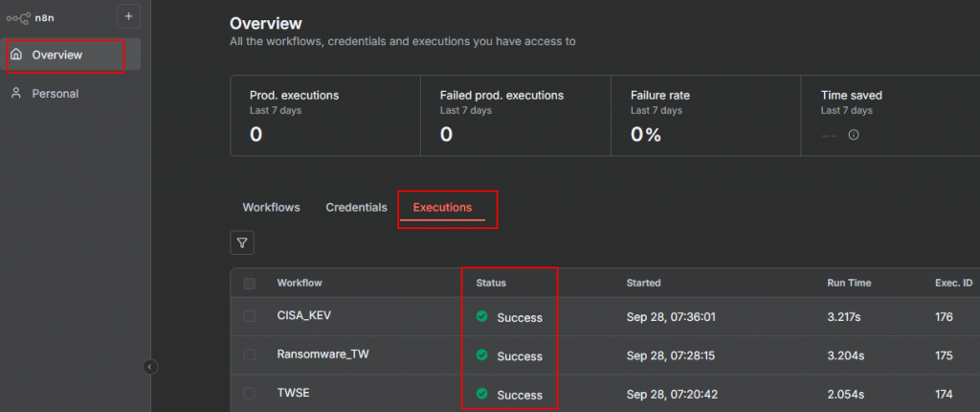Image resolution: width=980 pixels, height=412 pixels.
Task: Open the CISA_KEV workflow execution
Action: (303, 317)
